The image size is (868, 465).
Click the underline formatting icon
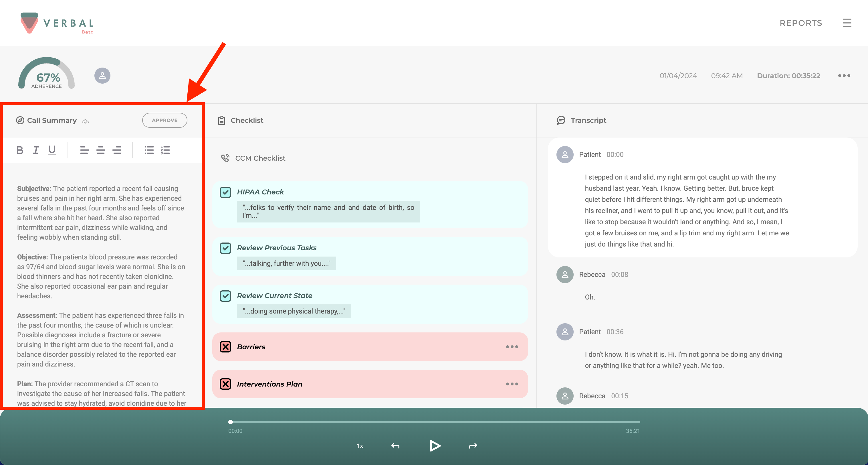click(x=52, y=150)
